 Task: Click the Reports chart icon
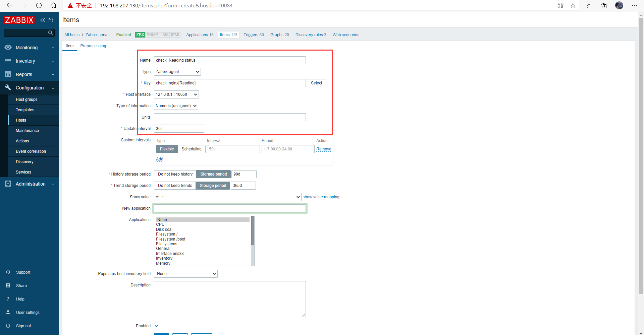[8, 74]
